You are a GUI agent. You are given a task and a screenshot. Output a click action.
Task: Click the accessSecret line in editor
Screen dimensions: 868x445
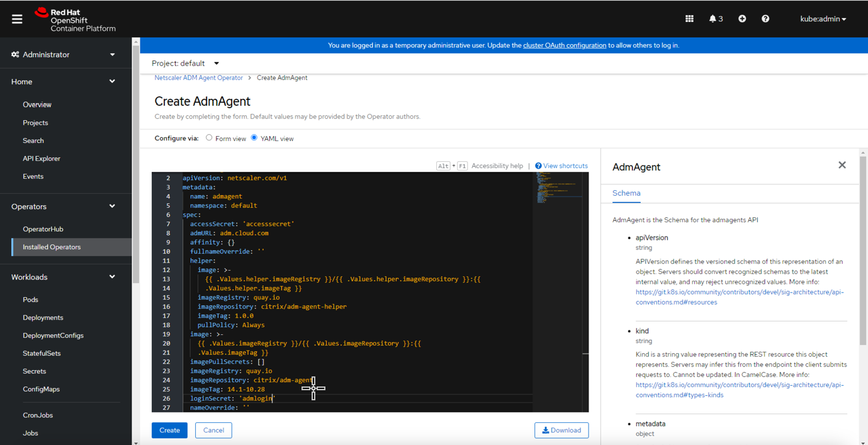click(x=242, y=224)
